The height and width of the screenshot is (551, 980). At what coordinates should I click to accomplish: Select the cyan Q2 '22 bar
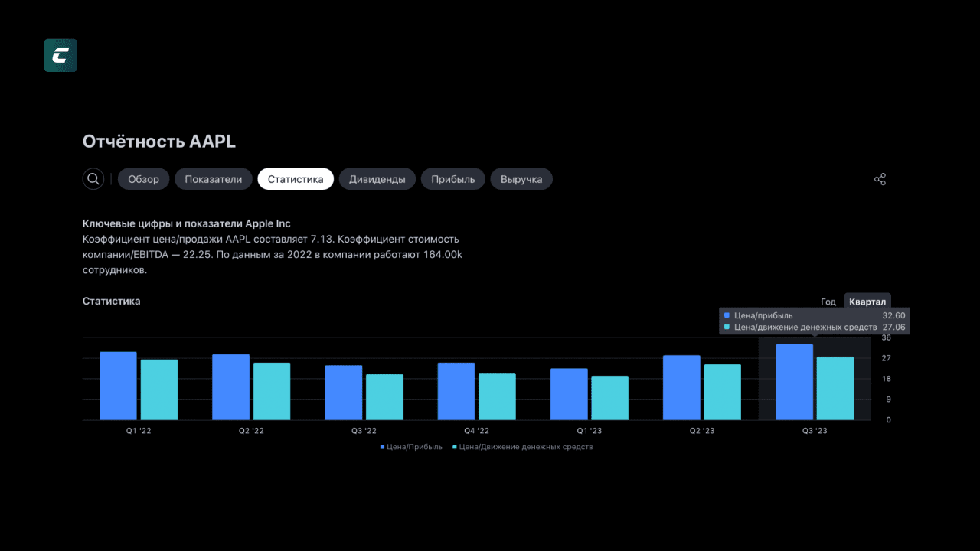click(272, 391)
